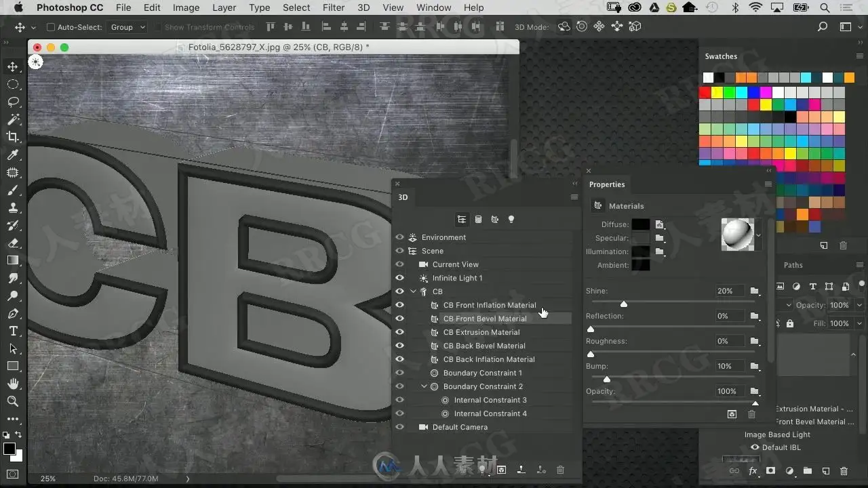The image size is (868, 488).
Task: Open the layer style fx menu
Action: click(x=753, y=471)
